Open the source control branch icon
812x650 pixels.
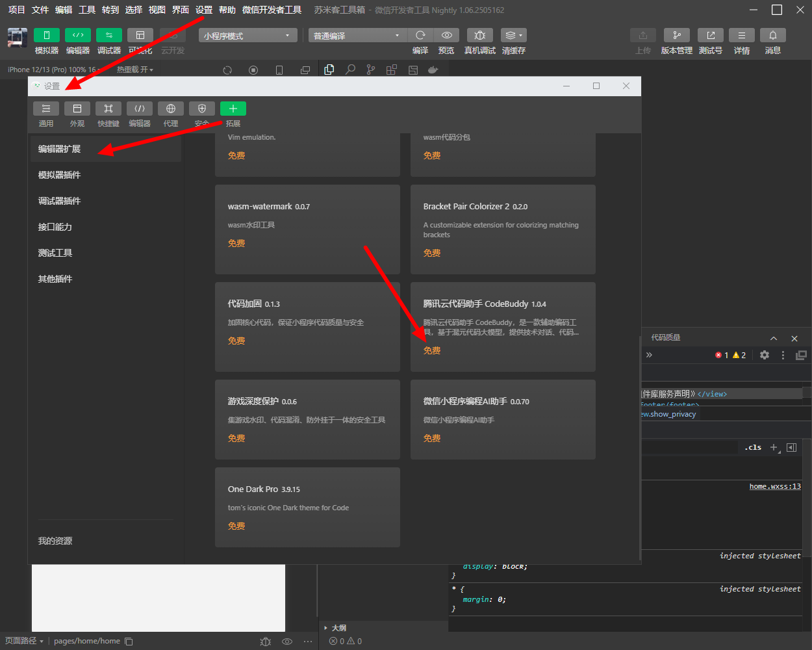click(371, 70)
